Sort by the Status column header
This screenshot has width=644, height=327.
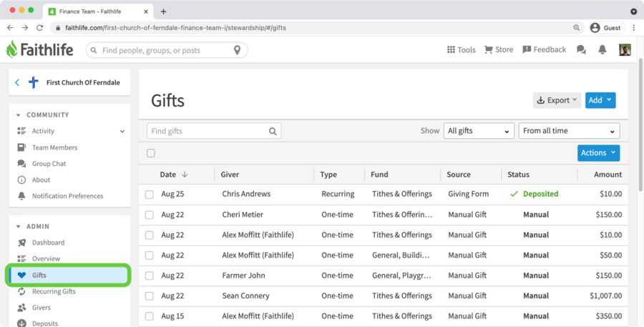[518, 175]
